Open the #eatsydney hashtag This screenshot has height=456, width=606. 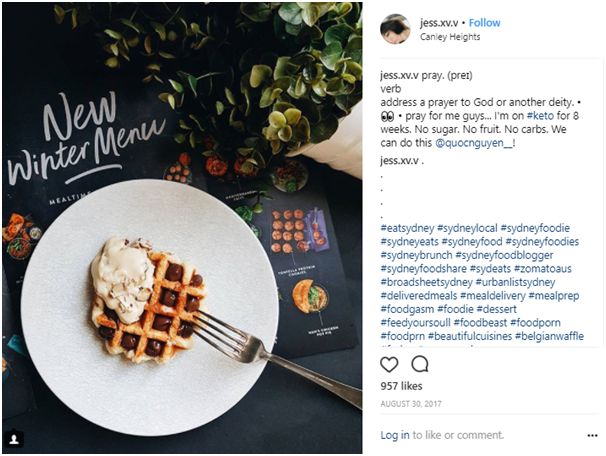pyautogui.click(x=407, y=228)
